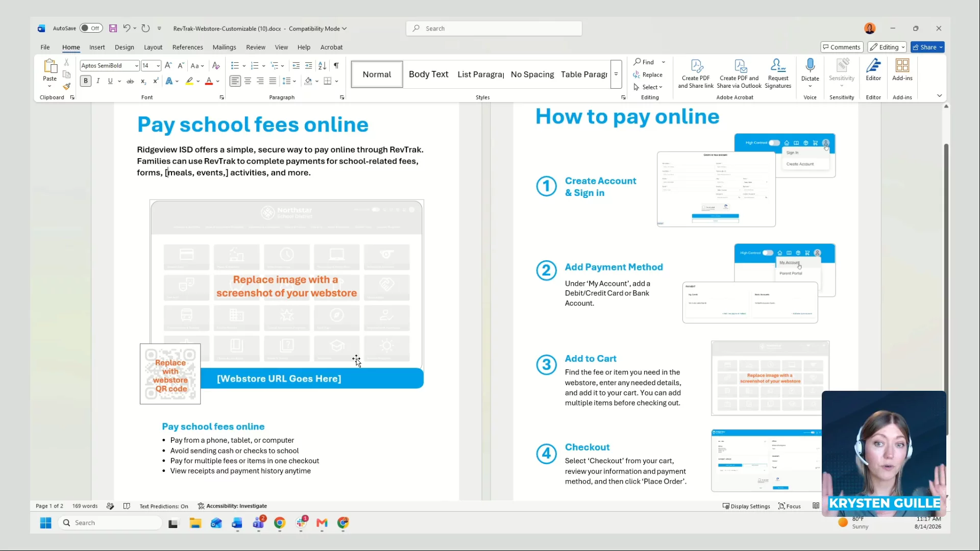Viewport: 980px width, 551px height.
Task: Toggle Bold formatting
Action: (x=86, y=81)
